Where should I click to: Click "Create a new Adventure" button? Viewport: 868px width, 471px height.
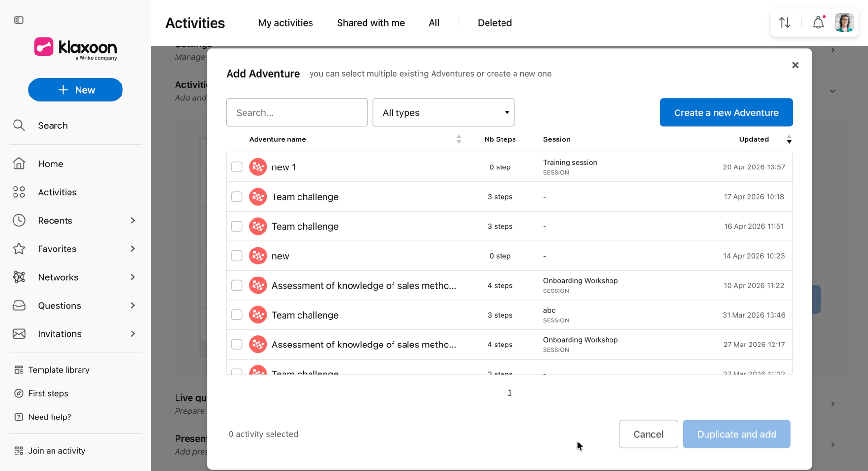[726, 112]
